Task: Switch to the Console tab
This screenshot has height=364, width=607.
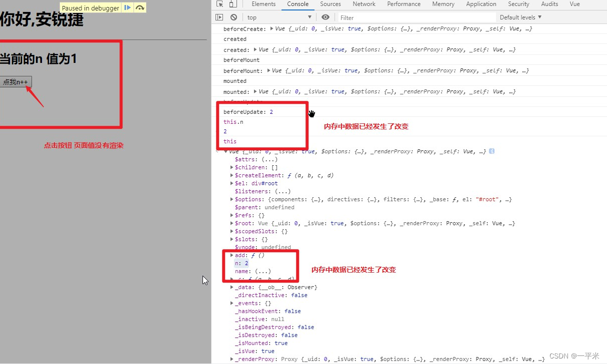Action: 298,4
